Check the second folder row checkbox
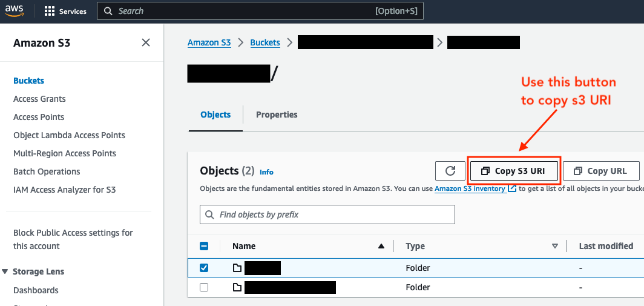This screenshot has width=644, height=306. pos(204,287)
